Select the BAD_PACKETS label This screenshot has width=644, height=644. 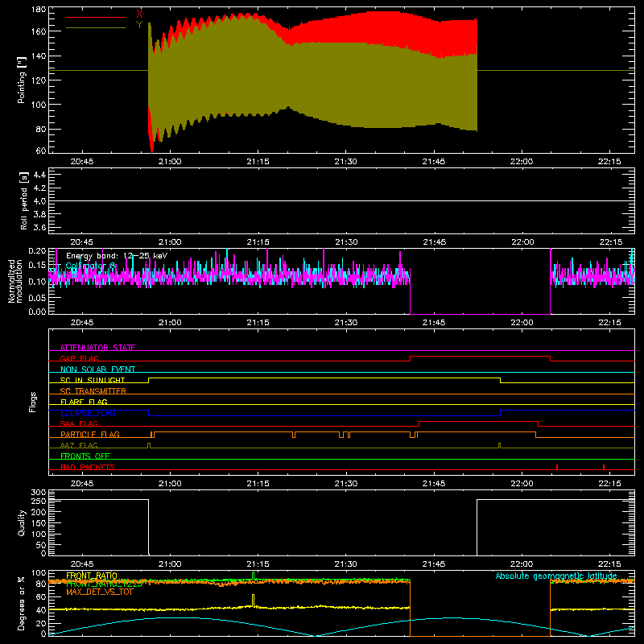88,467
